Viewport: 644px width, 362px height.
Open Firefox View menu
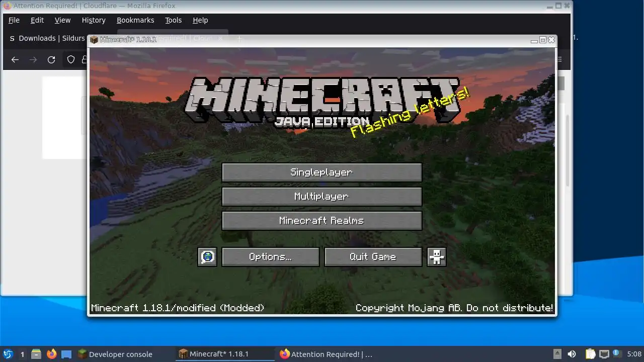point(62,20)
